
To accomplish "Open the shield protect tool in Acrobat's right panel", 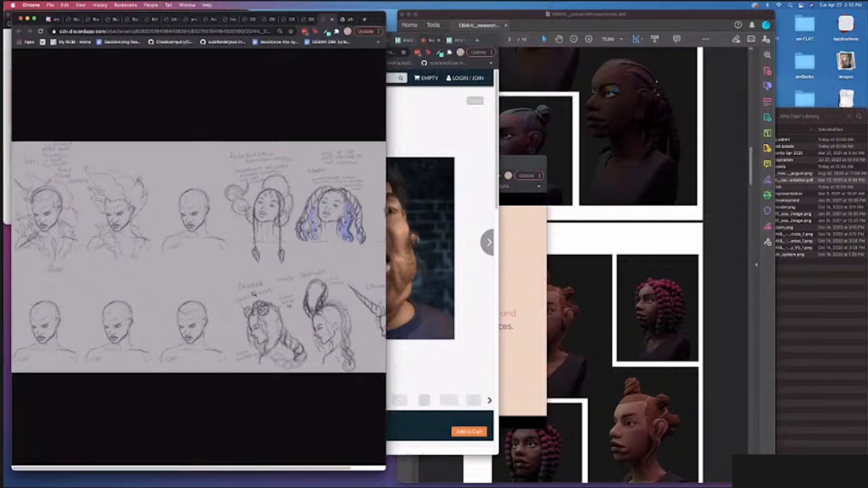I will point(767,210).
